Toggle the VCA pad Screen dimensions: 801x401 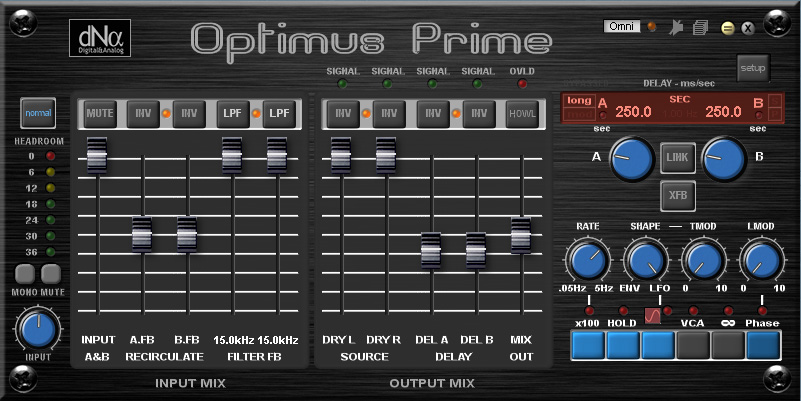click(693, 345)
